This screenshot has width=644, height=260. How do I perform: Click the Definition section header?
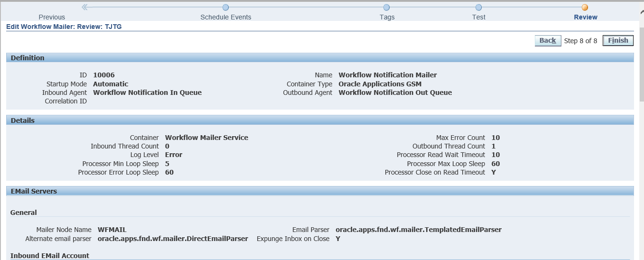[320, 58]
